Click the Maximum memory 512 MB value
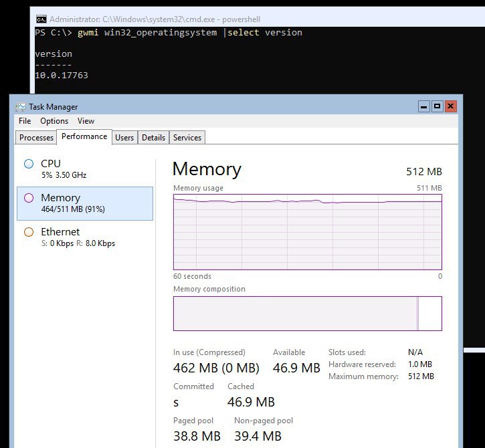The image size is (485, 448). point(421,376)
